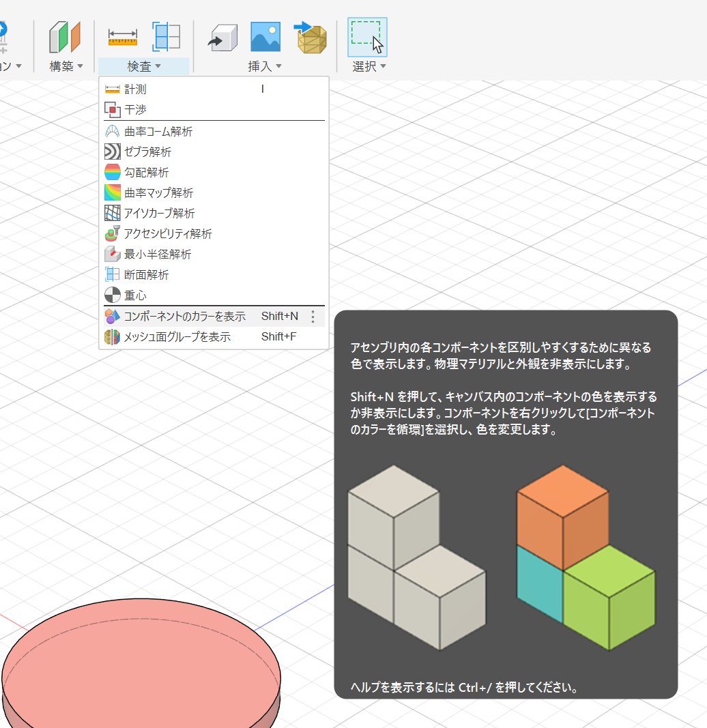
Task: Click the three-dot options next to Shift+N
Action: click(313, 317)
